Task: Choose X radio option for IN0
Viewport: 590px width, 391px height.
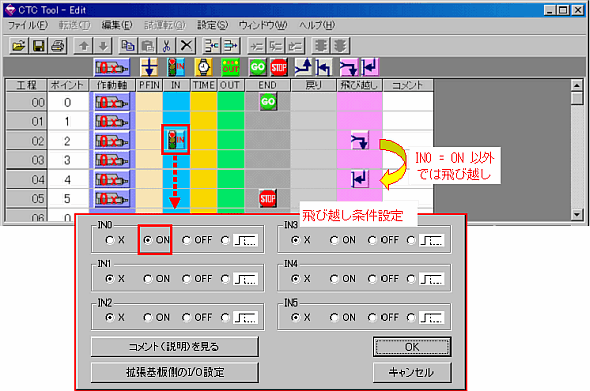Action: tap(115, 240)
